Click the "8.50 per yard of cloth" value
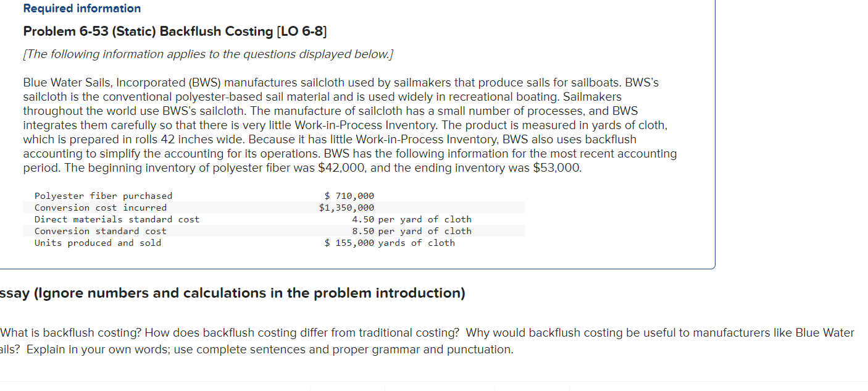The width and height of the screenshot is (868, 391). click(x=412, y=231)
